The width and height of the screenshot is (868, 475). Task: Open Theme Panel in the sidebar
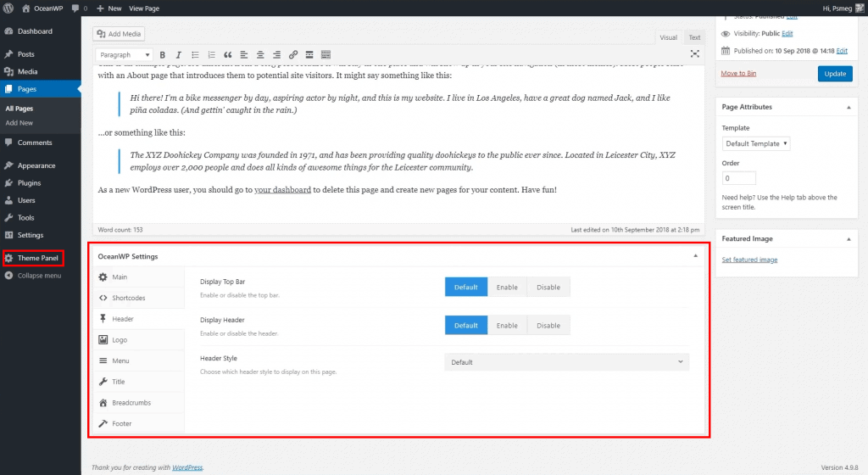coord(38,258)
